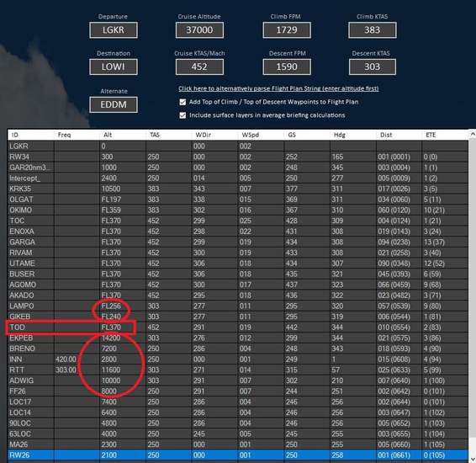Click the Hdg column header
This screenshot has height=463, width=476.
click(x=353, y=135)
